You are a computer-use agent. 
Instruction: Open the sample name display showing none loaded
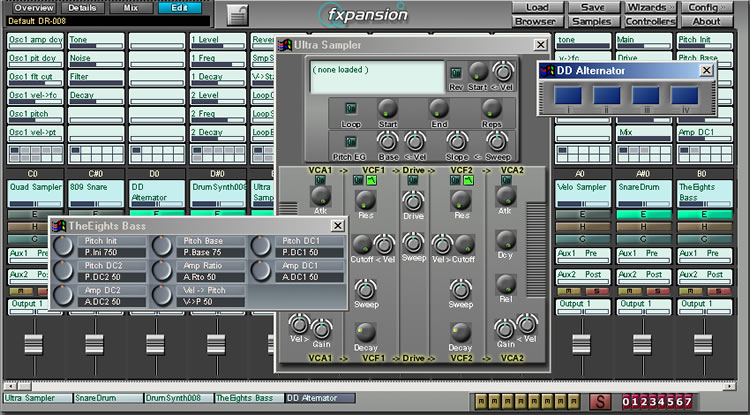click(x=376, y=77)
